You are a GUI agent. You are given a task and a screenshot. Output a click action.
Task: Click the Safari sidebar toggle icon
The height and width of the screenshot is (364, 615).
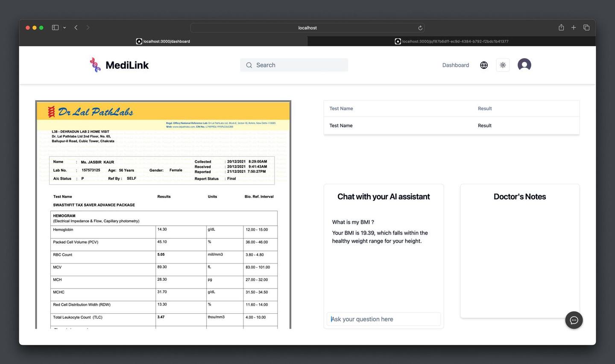click(x=55, y=27)
